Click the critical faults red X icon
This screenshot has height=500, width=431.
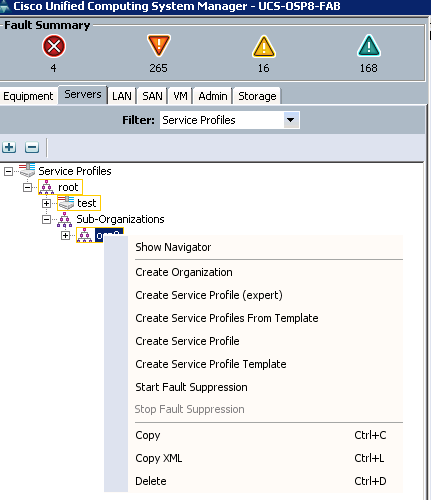coord(54,46)
